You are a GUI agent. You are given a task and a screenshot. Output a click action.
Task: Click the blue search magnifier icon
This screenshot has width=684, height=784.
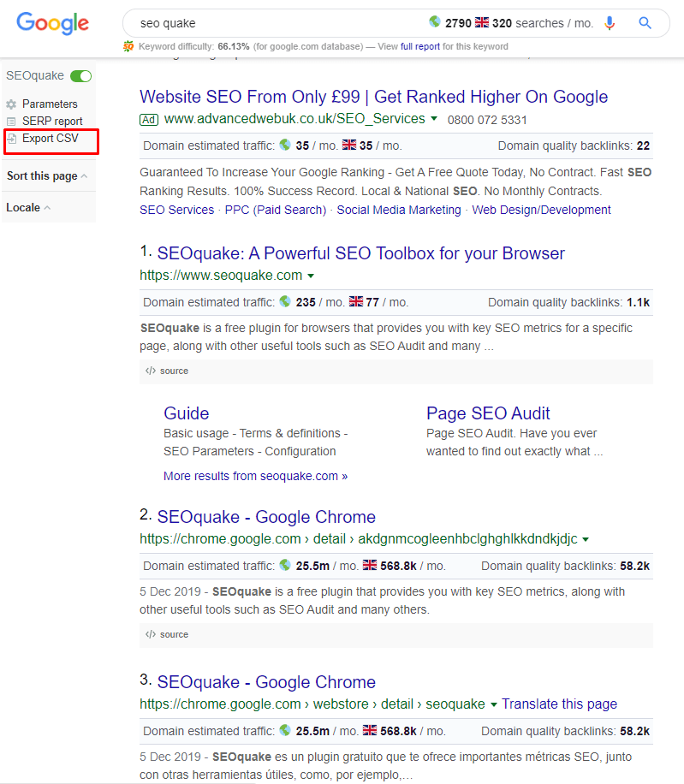point(645,23)
